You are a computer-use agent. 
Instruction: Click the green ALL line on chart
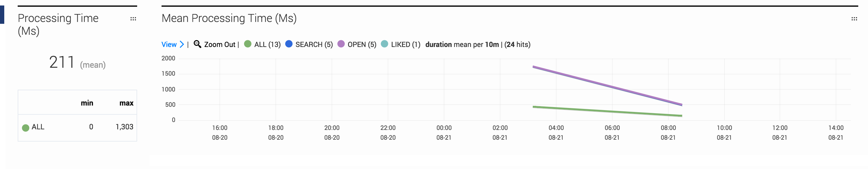click(x=607, y=111)
